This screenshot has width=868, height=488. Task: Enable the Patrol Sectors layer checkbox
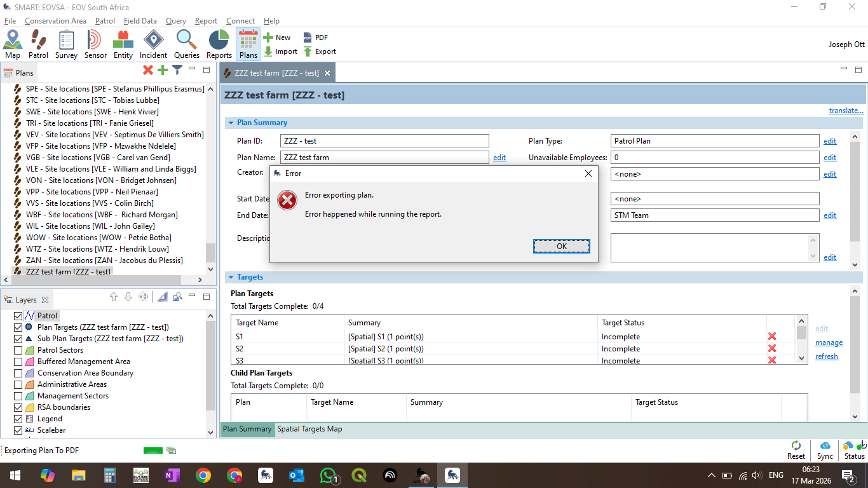[18, 350]
